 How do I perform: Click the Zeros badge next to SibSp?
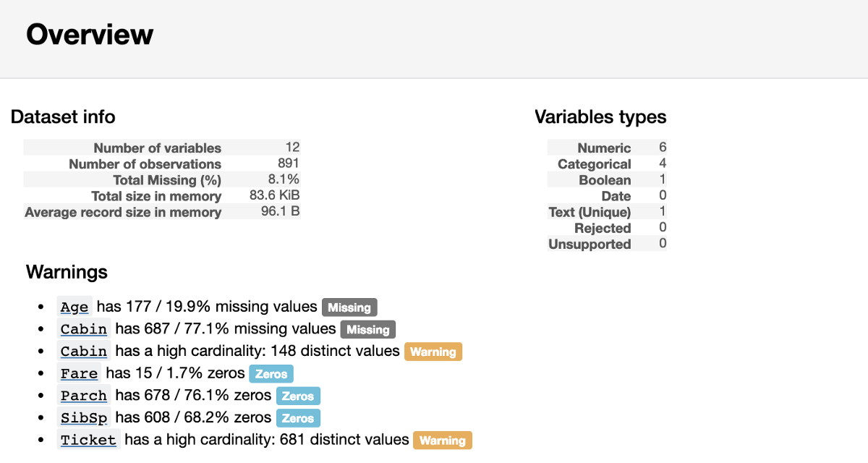pos(298,418)
